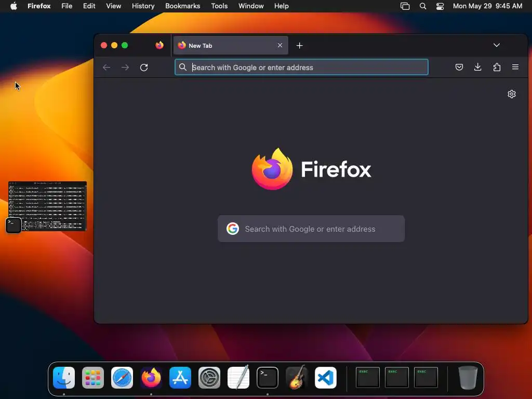The width and height of the screenshot is (532, 399).
Task: Reload the current page
Action: [x=144, y=68]
